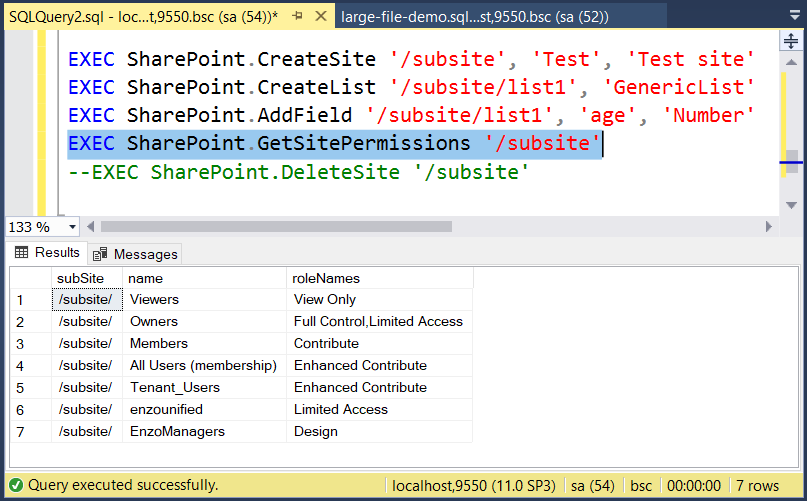Click the vertical scrollbar down arrow
This screenshot has height=501, width=807.
[x=792, y=205]
